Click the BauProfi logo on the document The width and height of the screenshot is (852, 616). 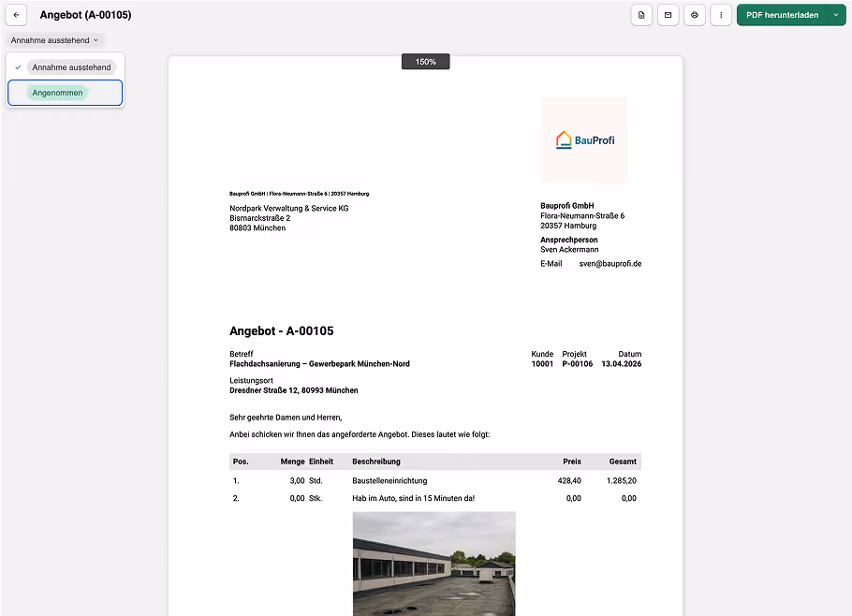(584, 140)
